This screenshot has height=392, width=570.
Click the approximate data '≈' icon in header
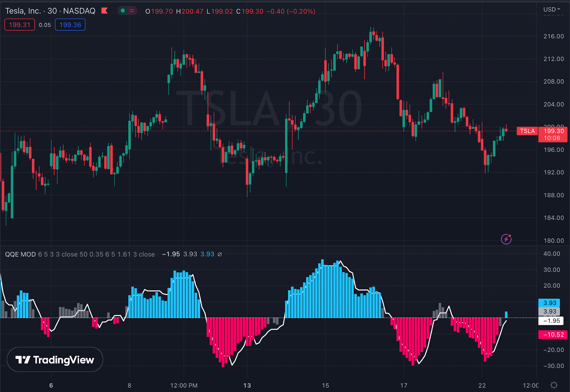[x=131, y=11]
